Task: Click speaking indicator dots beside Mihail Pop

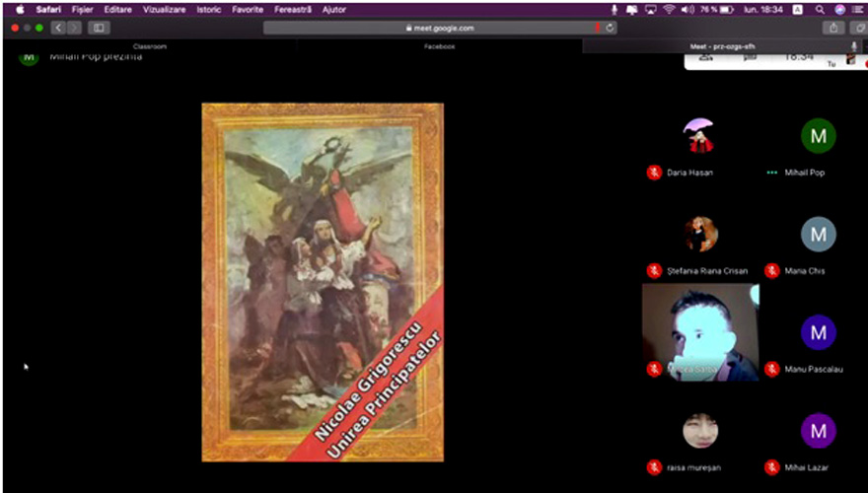Action: [771, 173]
